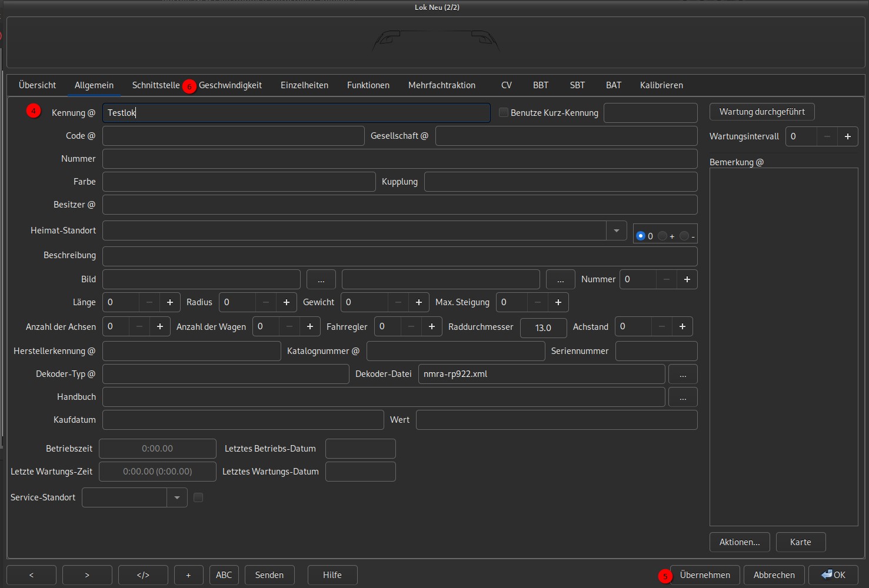Click Wartung durchgeführt button
This screenshot has width=869, height=588.
(x=761, y=112)
